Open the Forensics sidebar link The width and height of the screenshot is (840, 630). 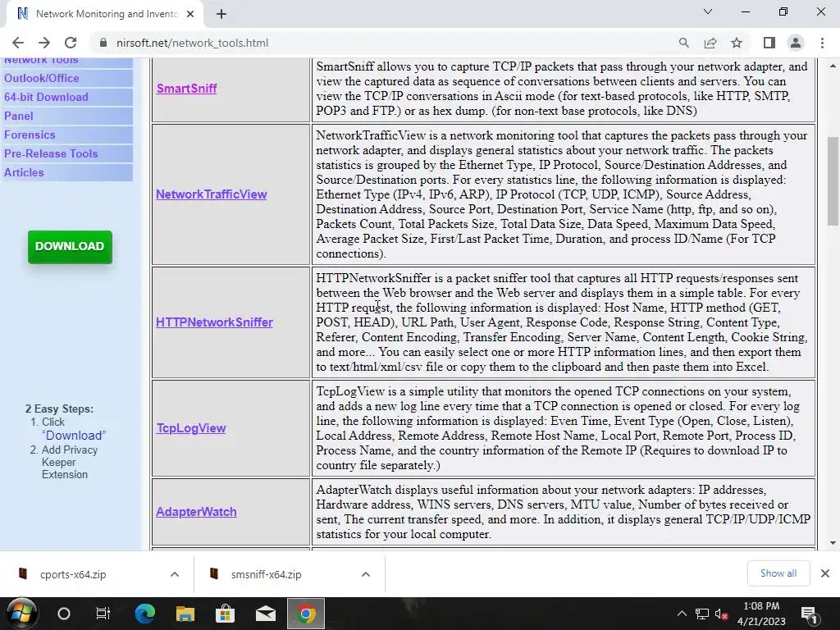click(x=30, y=135)
